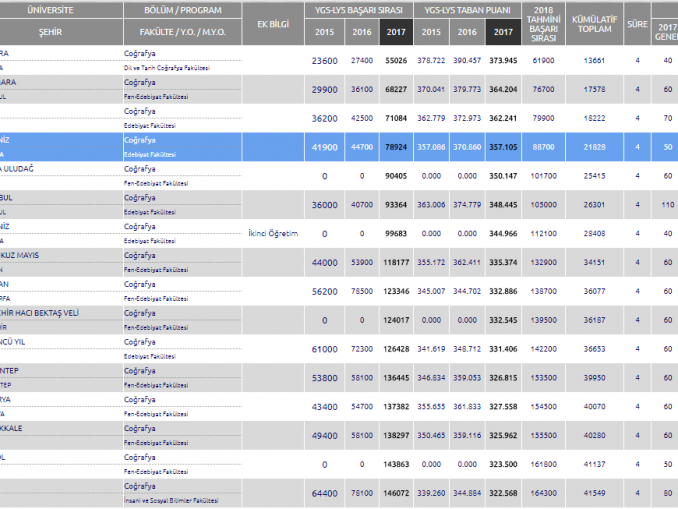
Task: Click the SÜRE column header
Action: point(637,21)
